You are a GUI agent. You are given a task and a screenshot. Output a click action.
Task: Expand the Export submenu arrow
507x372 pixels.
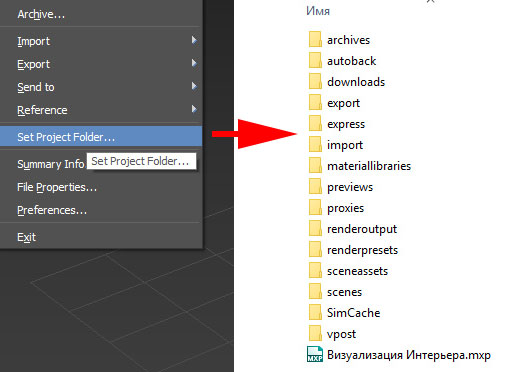pos(194,63)
